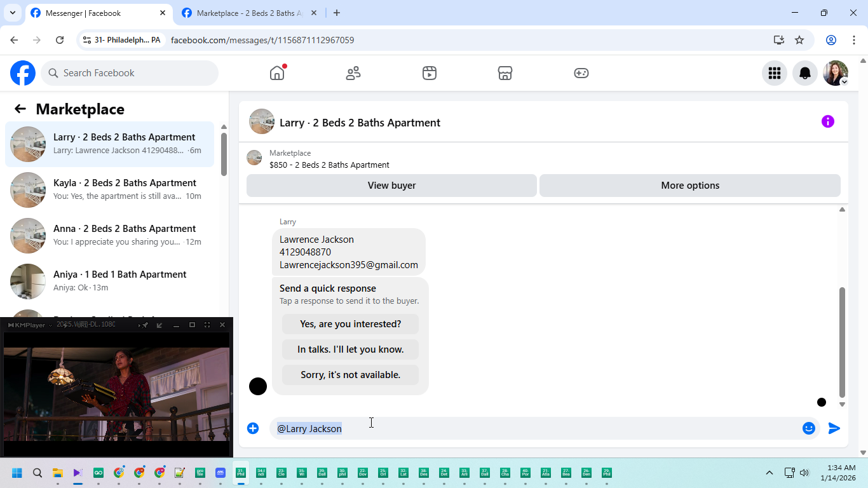Click the message input containing @Larry Jackson
This screenshot has width=868, height=488.
[536, 428]
